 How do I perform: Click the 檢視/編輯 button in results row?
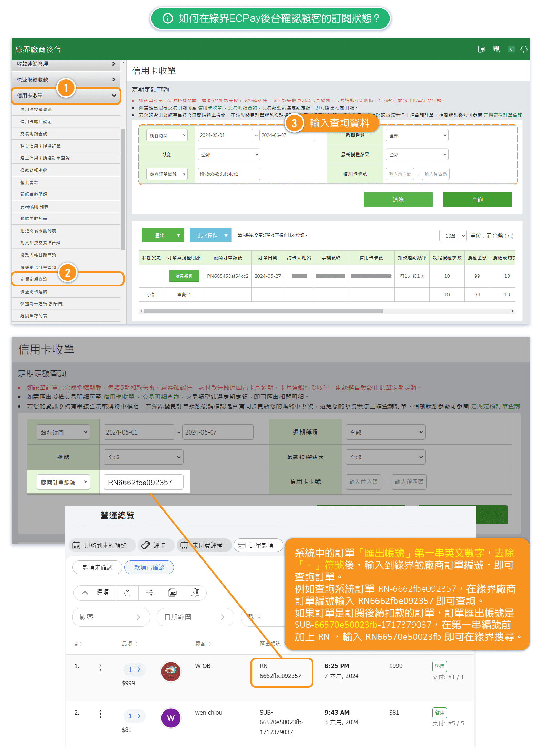(184, 276)
